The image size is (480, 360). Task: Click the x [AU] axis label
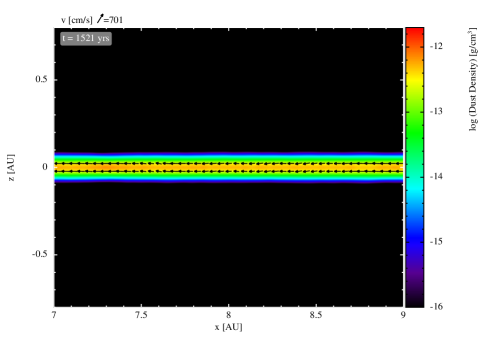228,327
